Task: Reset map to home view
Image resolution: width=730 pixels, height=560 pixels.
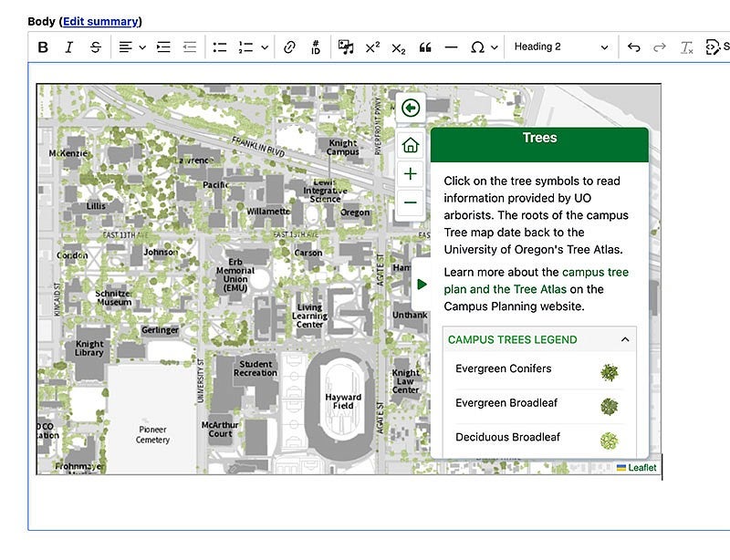Action: tap(410, 145)
